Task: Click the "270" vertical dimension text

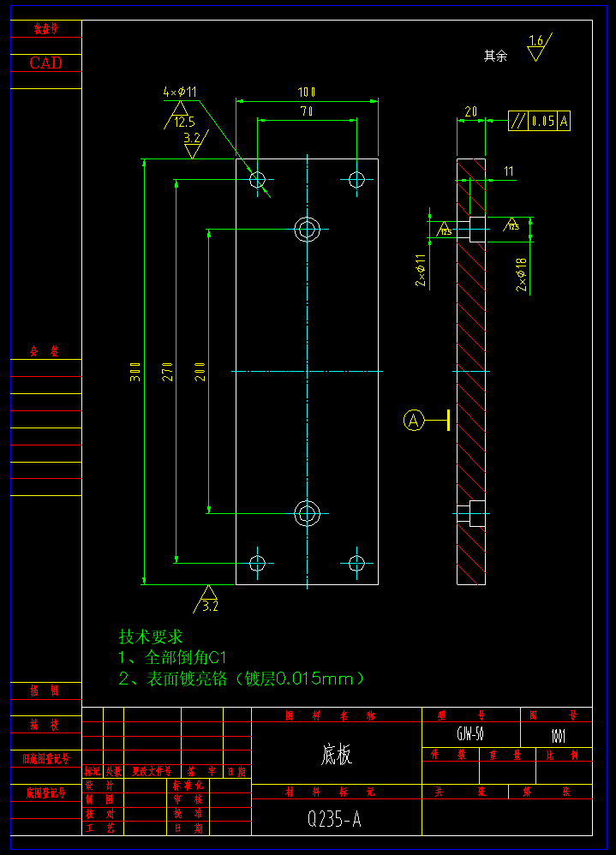Action: 167,371
